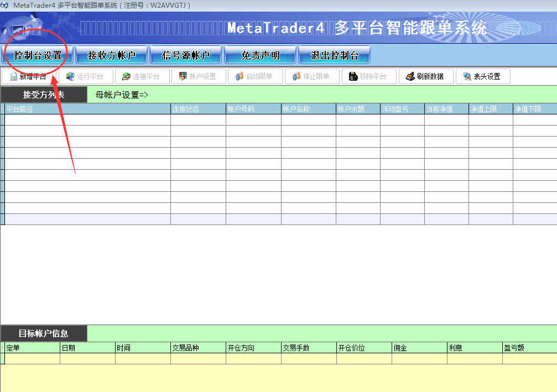Select the 目标帐户信息 tab

coord(44,333)
